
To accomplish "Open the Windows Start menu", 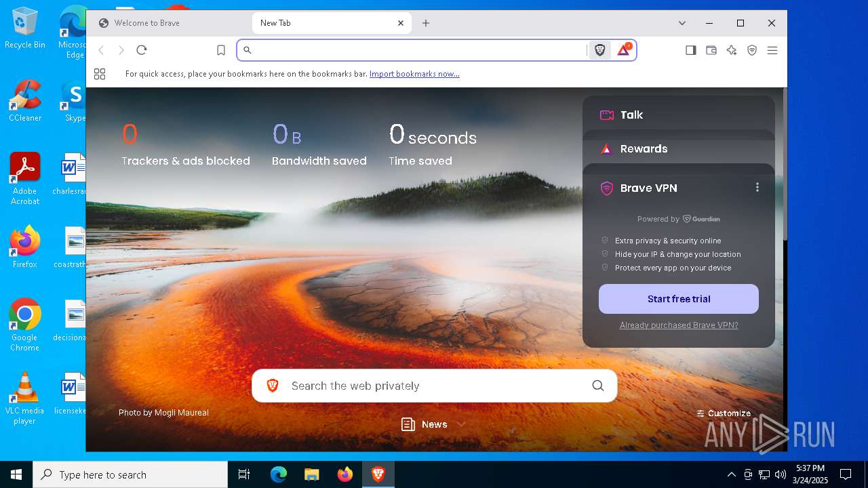I will tap(16, 474).
